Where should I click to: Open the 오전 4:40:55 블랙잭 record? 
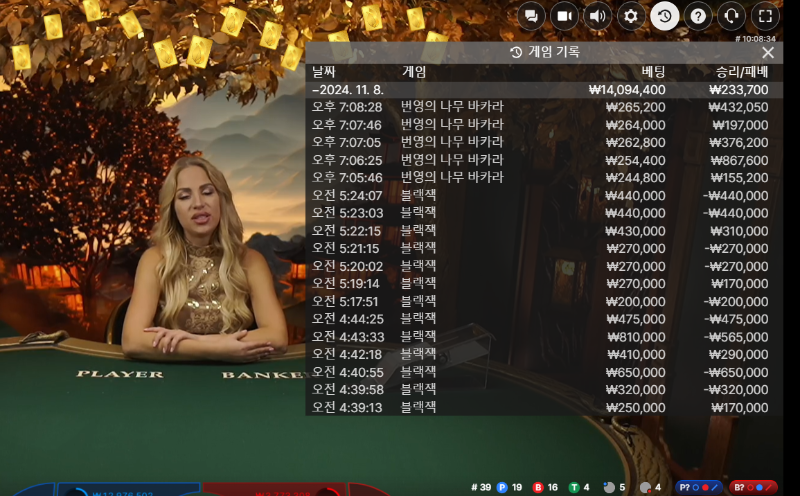(x=544, y=372)
